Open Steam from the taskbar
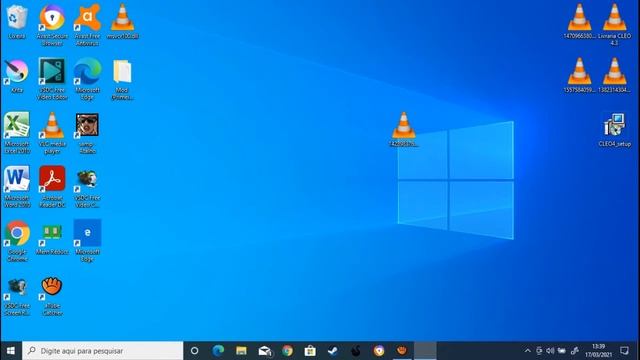Viewport: 640px width, 360px height. coord(333,351)
